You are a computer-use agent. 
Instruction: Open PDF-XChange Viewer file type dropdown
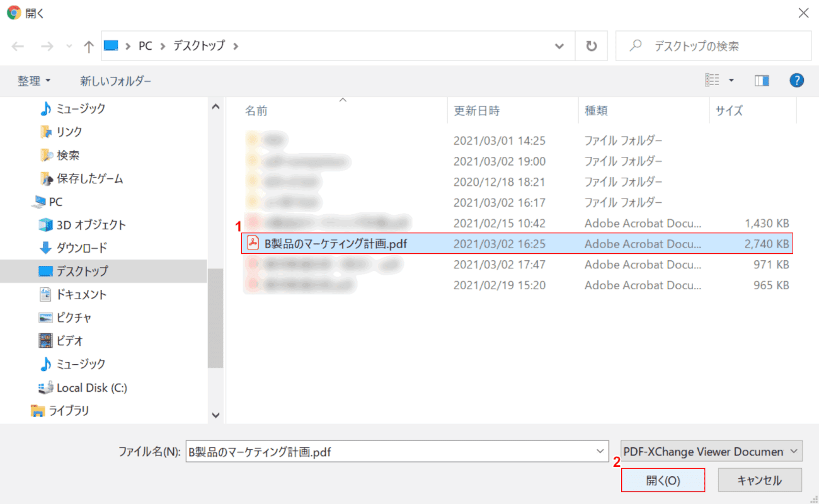click(x=711, y=452)
